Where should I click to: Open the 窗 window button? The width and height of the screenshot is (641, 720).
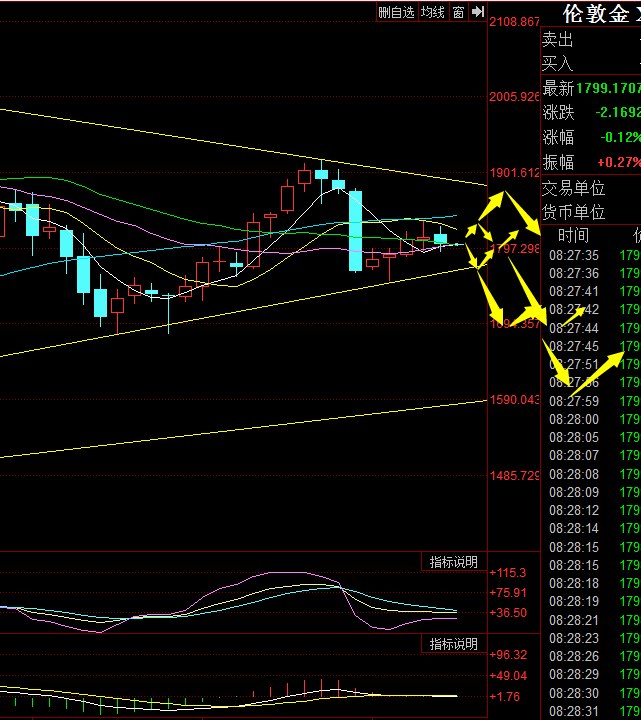tap(458, 12)
